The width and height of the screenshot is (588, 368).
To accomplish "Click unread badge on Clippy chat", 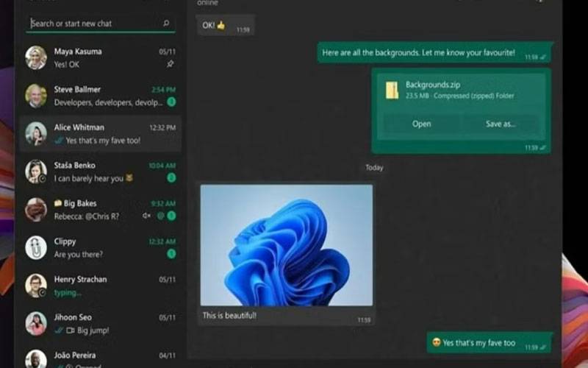I will (171, 254).
